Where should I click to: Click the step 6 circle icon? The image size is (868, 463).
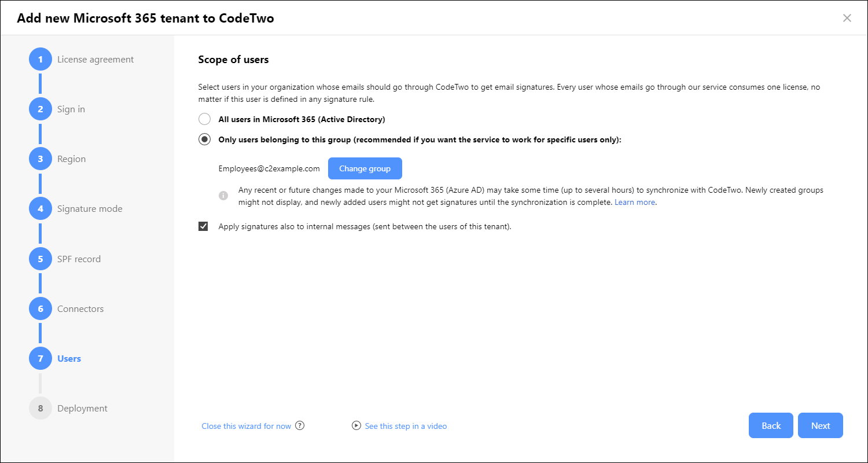pyautogui.click(x=41, y=308)
